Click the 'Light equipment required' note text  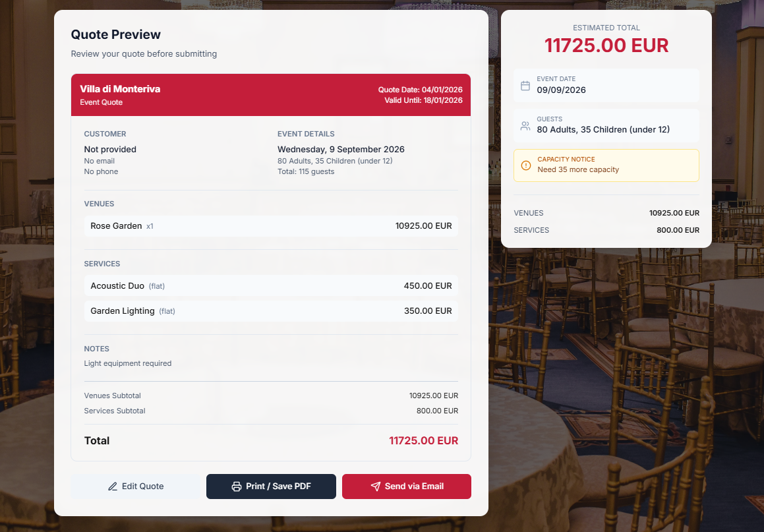[128, 363]
